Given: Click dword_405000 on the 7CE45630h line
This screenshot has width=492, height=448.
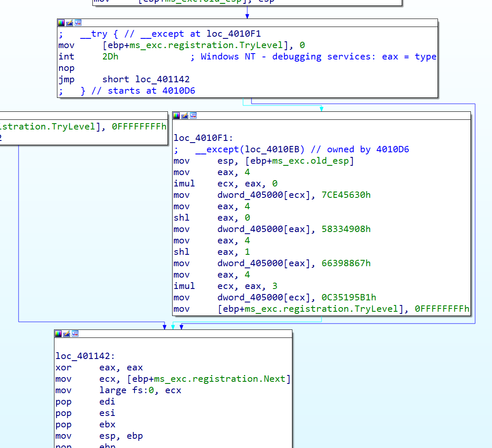Looking at the screenshot, I should (x=250, y=195).
